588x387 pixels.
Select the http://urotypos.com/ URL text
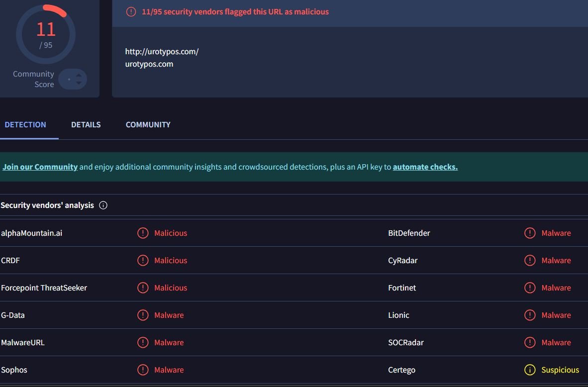coord(162,51)
